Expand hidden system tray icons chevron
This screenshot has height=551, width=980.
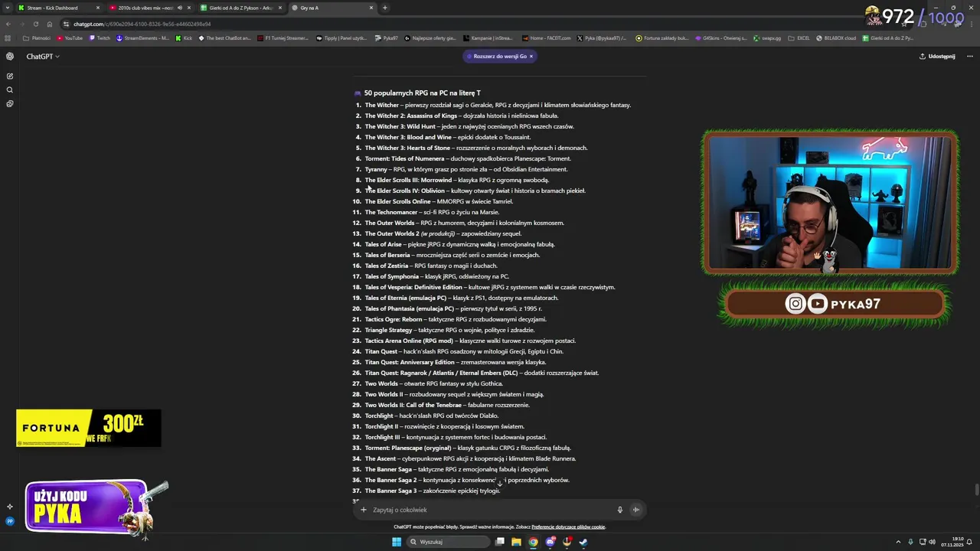pyautogui.click(x=899, y=542)
